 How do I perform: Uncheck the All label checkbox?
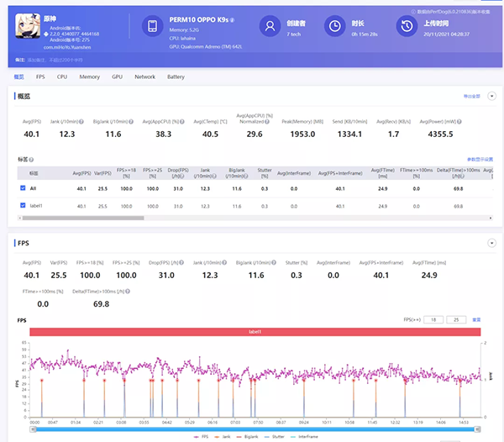(23, 188)
